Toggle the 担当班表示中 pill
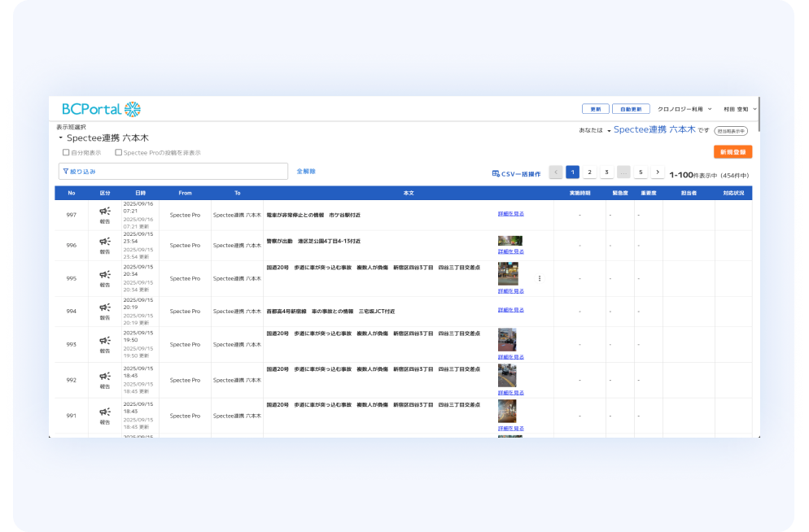The height and width of the screenshot is (532, 809). [x=731, y=130]
